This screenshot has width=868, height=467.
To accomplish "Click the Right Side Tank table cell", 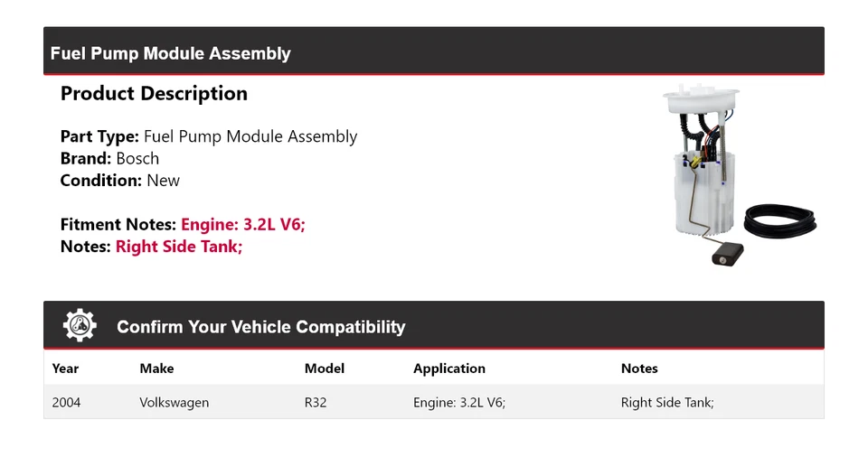I will (x=667, y=403).
